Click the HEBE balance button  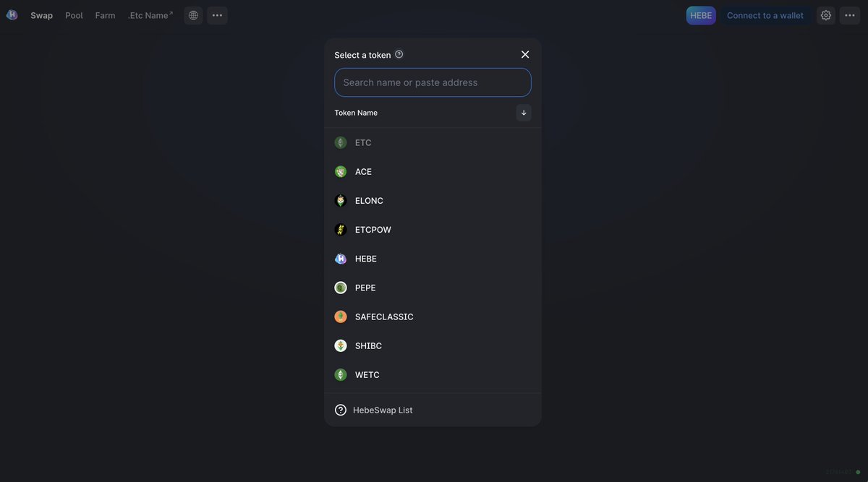click(701, 15)
